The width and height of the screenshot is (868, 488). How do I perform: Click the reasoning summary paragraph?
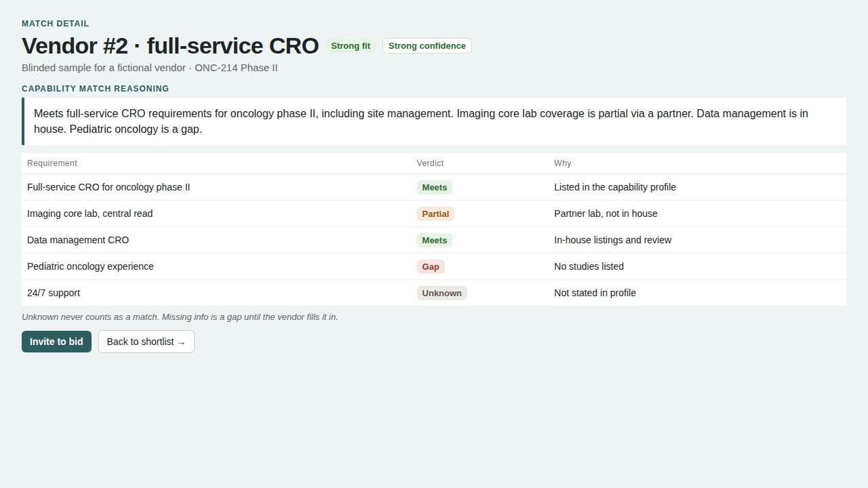click(x=434, y=121)
